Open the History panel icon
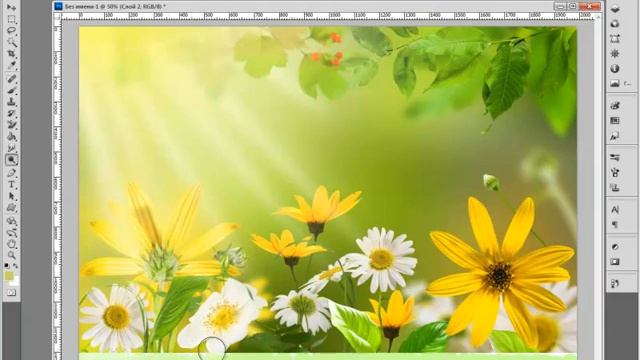 pos(615,284)
